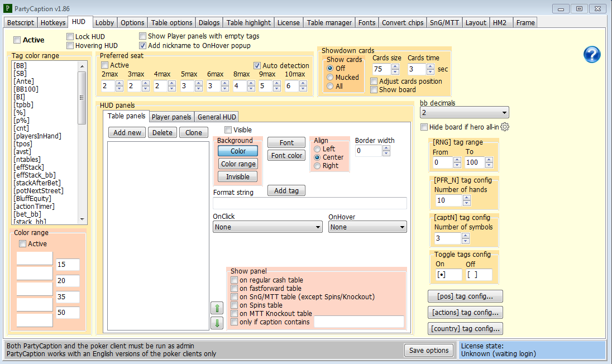Increase Border width stepper

[x=386, y=148]
